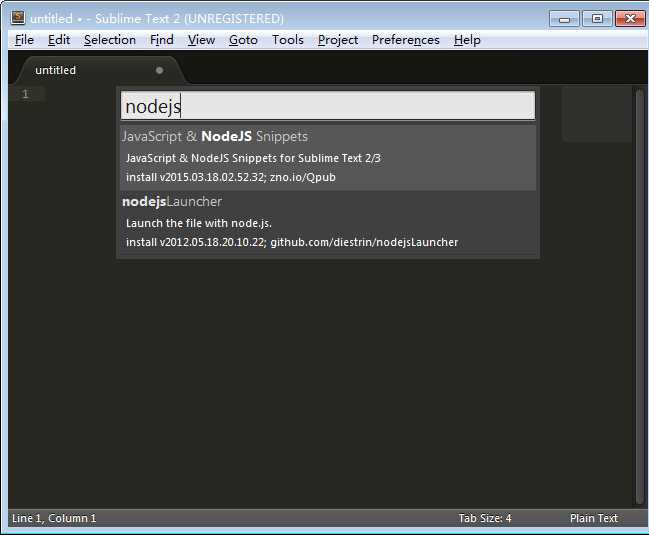Open the Goto menu

243,40
